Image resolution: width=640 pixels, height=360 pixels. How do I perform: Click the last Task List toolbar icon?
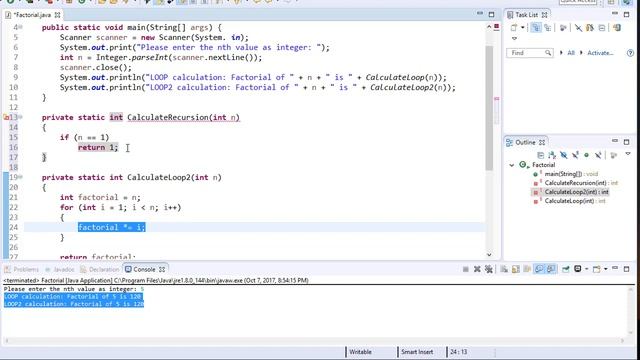tap(617, 28)
